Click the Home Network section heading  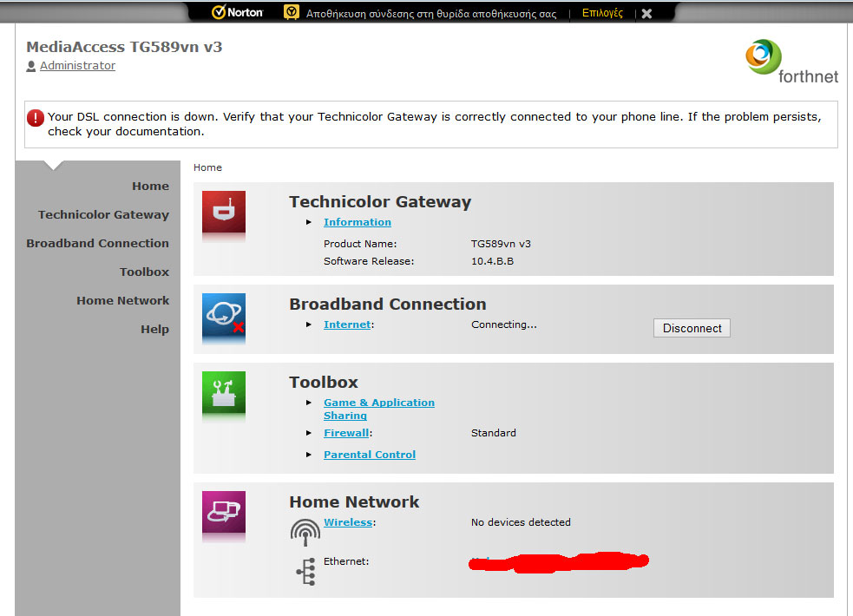354,501
